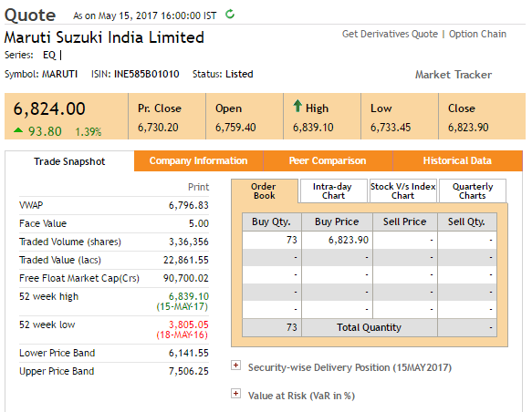Viewport: 532px width, 412px height.
Task: Click the Print link
Action: pyautogui.click(x=199, y=187)
